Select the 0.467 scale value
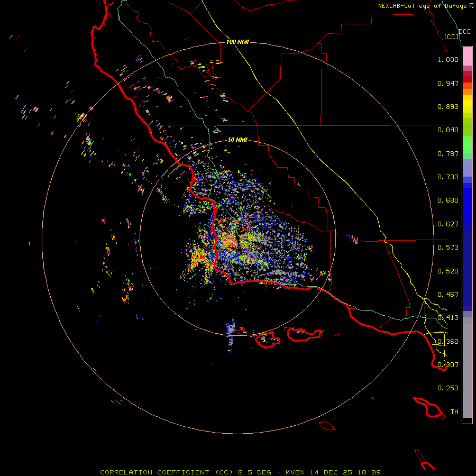The width and height of the screenshot is (476, 476). coord(448,295)
